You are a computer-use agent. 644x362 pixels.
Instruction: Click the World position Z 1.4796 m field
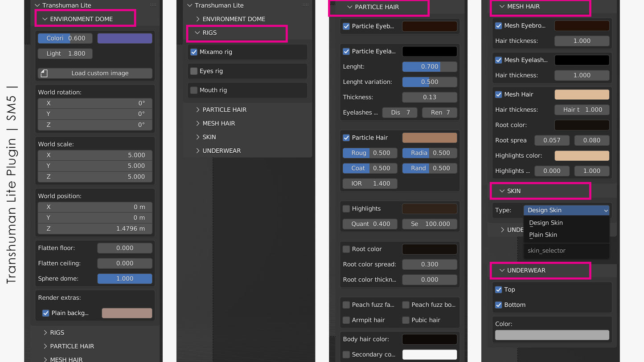tap(95, 228)
